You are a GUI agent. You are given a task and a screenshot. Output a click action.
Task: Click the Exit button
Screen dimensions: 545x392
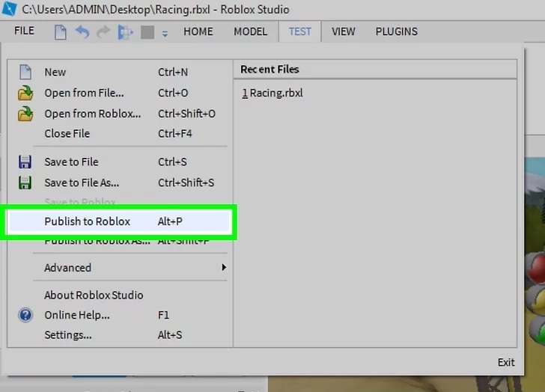pos(506,363)
